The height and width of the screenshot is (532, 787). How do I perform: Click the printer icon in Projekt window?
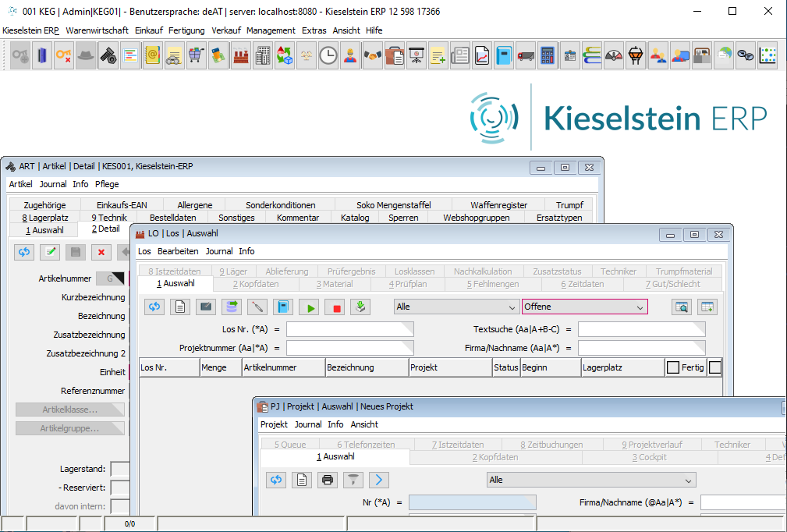coord(328,480)
